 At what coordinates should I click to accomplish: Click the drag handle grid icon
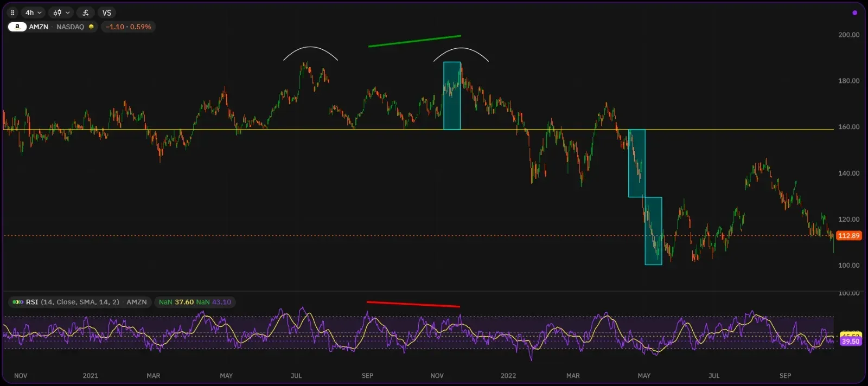click(12, 12)
